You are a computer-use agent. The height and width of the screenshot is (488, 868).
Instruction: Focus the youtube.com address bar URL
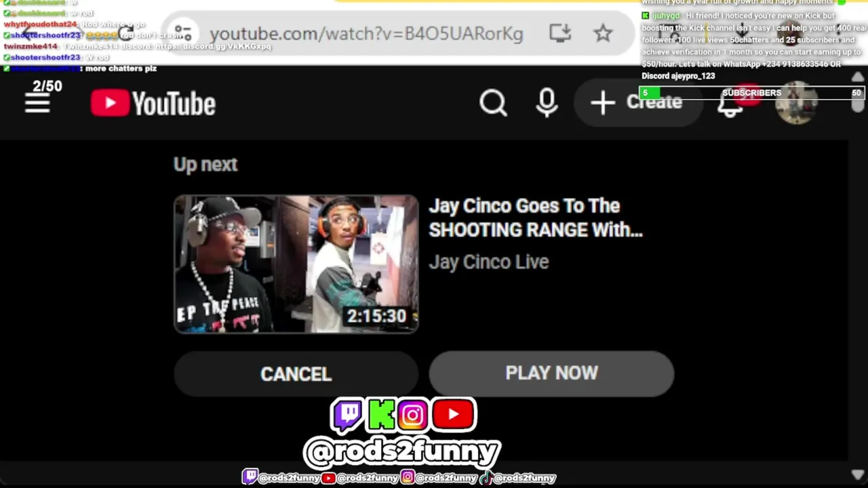(366, 34)
